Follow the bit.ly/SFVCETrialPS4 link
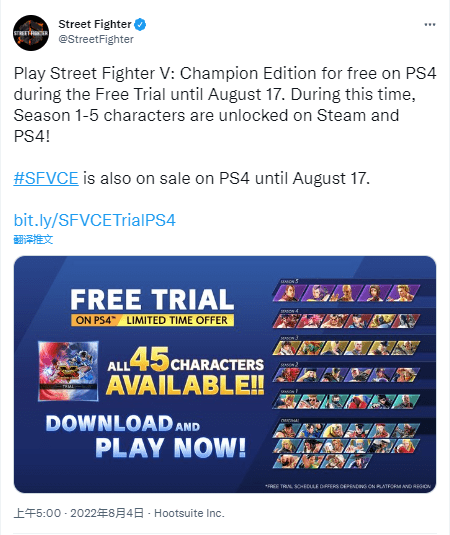Screen dimensions: 450x535 coord(95,220)
